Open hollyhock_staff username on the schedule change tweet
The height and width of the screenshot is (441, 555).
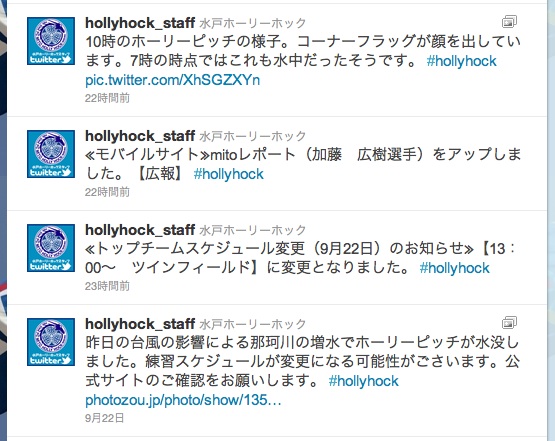(x=140, y=230)
